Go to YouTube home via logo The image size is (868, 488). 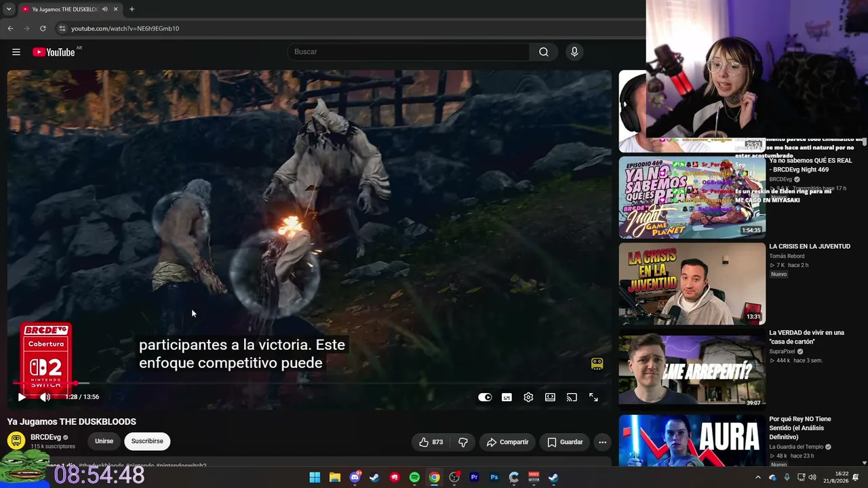point(54,52)
